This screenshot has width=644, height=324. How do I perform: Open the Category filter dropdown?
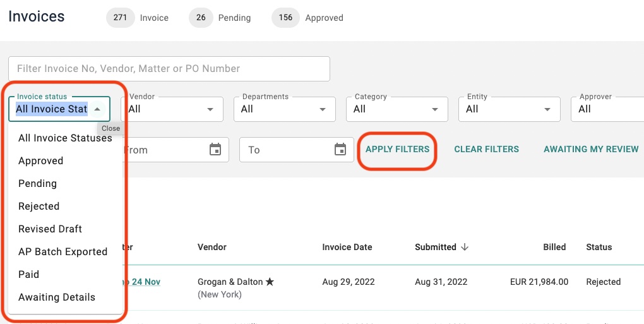[397, 109]
